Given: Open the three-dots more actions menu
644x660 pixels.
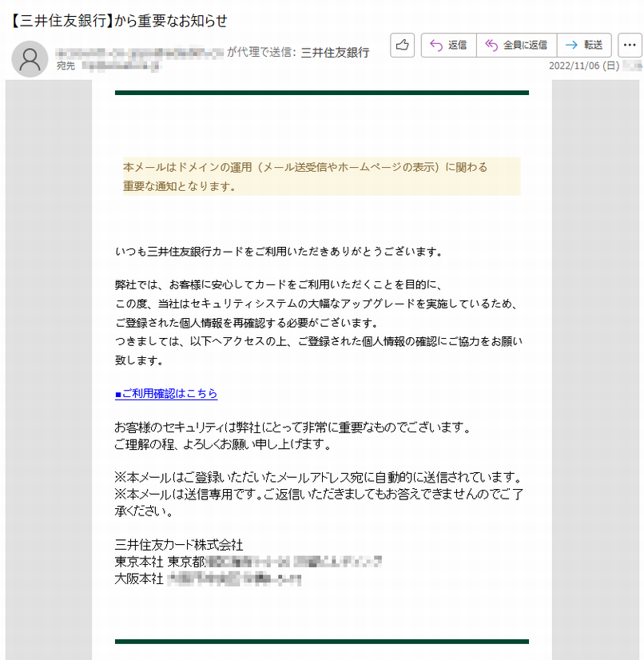Looking at the screenshot, I should coord(630,45).
